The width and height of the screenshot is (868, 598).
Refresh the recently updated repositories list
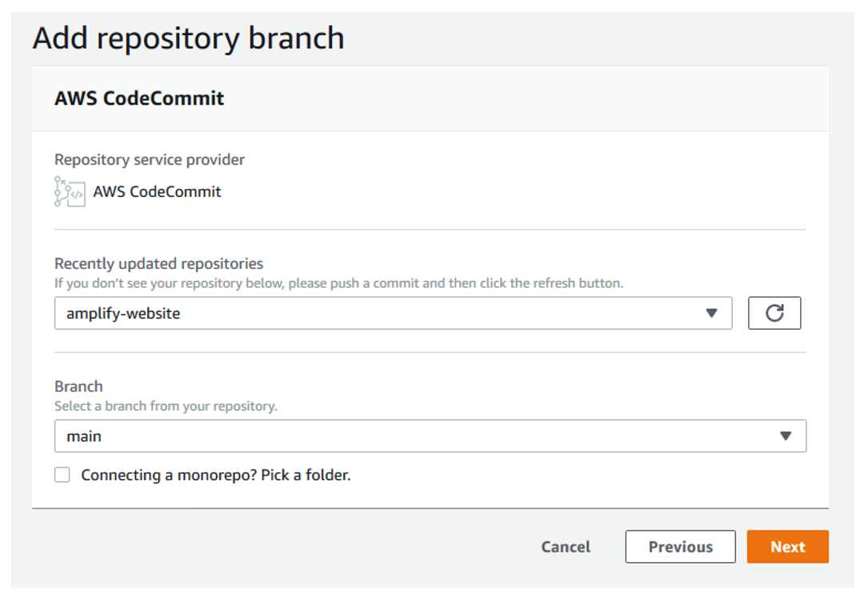click(x=774, y=313)
